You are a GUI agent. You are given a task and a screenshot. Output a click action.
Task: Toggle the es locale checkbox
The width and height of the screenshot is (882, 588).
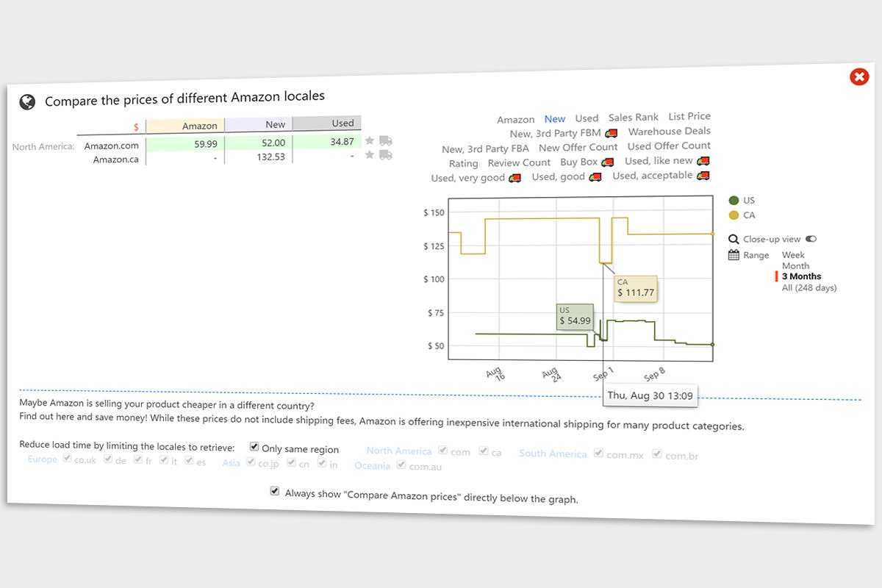(189, 461)
